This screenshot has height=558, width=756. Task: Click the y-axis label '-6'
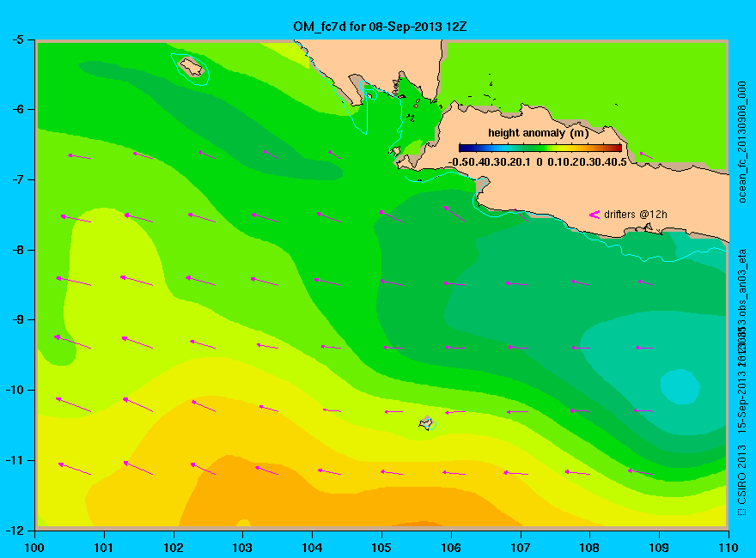point(17,109)
